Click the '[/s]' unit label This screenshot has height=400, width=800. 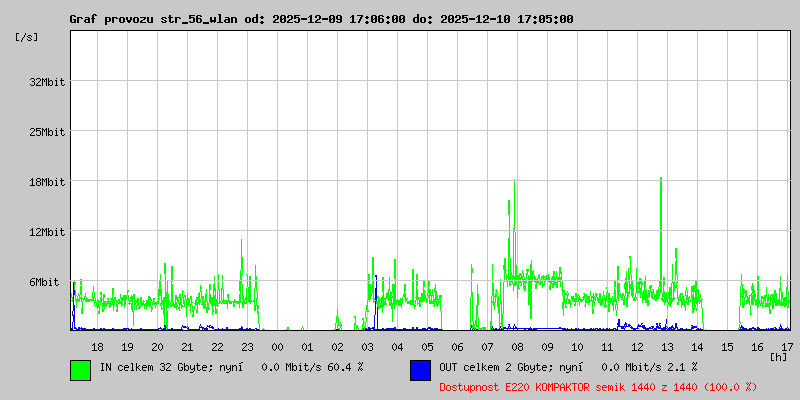click(27, 37)
